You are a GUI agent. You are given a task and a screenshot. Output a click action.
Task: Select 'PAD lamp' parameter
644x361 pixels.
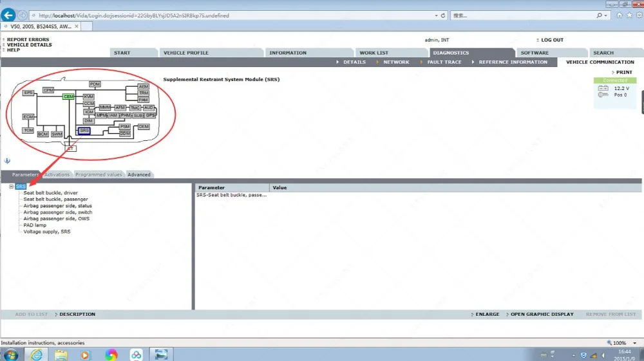[x=35, y=225]
